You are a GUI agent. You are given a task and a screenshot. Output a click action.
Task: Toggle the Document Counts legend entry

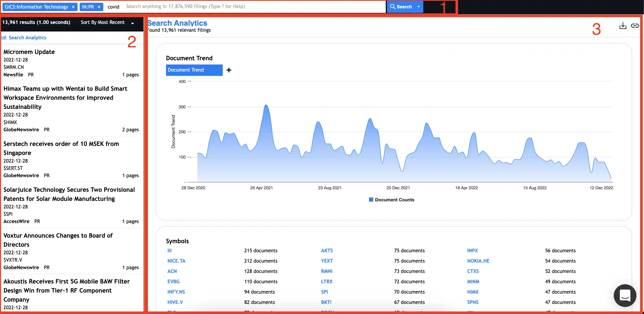coord(391,199)
